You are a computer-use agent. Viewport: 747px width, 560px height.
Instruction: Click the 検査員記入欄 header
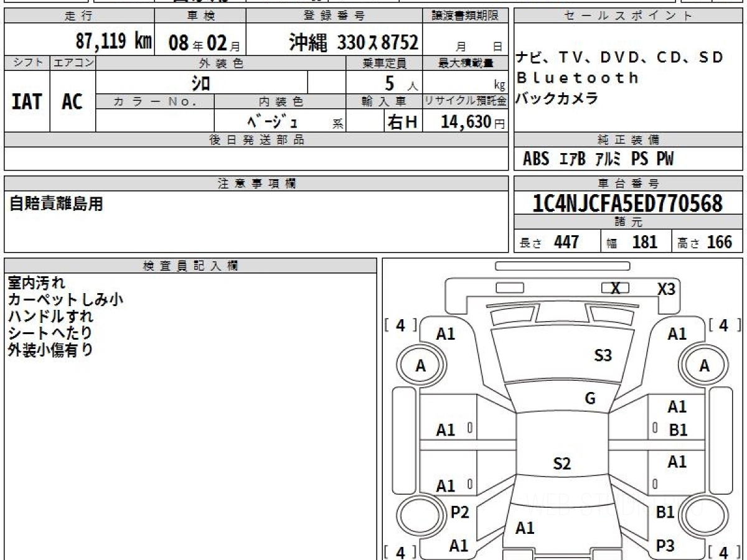coord(190,265)
